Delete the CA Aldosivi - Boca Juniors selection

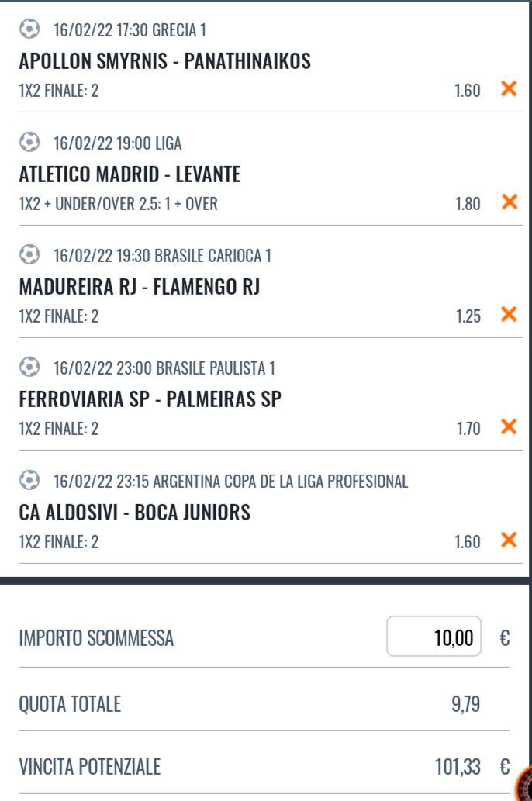point(509,540)
